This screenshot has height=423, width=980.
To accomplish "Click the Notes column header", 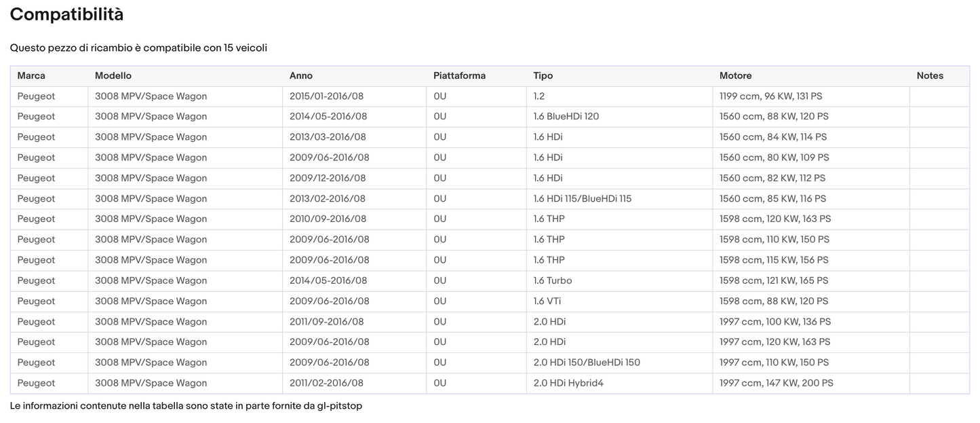I will [x=930, y=76].
